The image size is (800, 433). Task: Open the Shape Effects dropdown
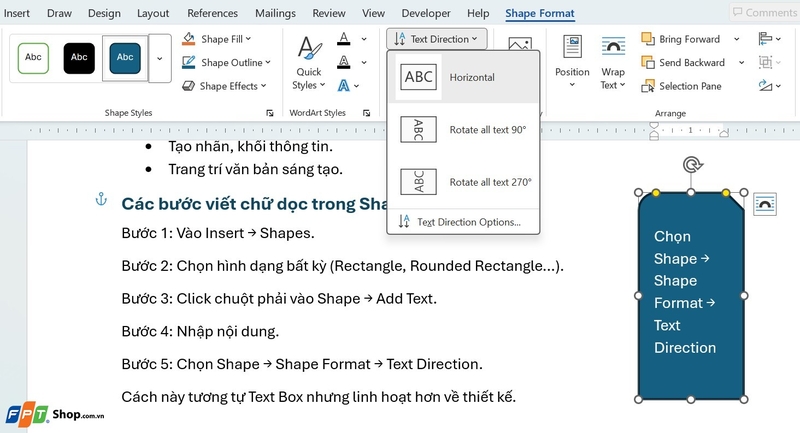(x=224, y=86)
